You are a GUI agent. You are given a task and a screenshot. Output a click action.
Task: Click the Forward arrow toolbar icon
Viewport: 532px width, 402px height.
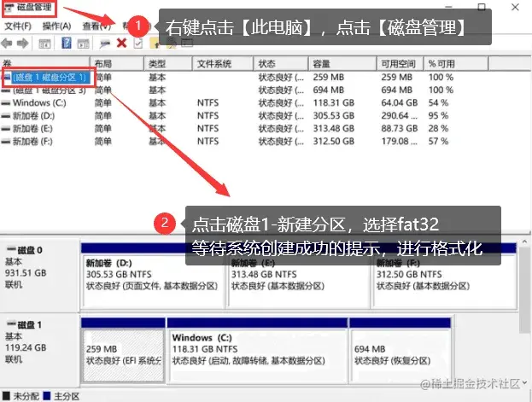pos(23,43)
